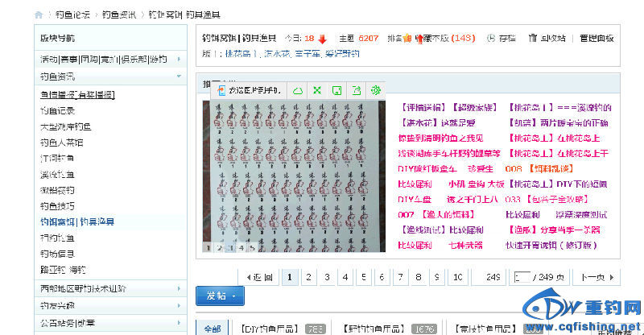The height and width of the screenshot is (335, 644).
Task: Open 钓鱼论坛 in the breadcrumb
Action: [x=72, y=15]
